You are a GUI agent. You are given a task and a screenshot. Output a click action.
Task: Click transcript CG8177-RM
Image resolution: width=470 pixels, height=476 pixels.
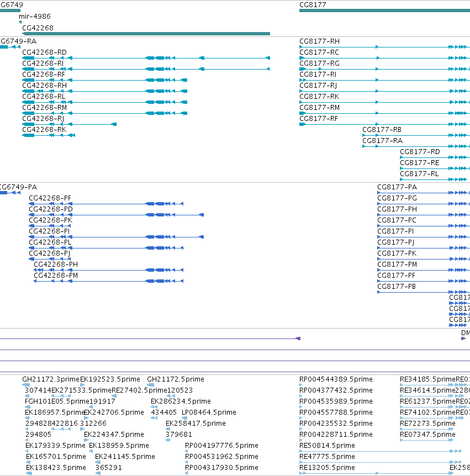pyautogui.click(x=319, y=108)
